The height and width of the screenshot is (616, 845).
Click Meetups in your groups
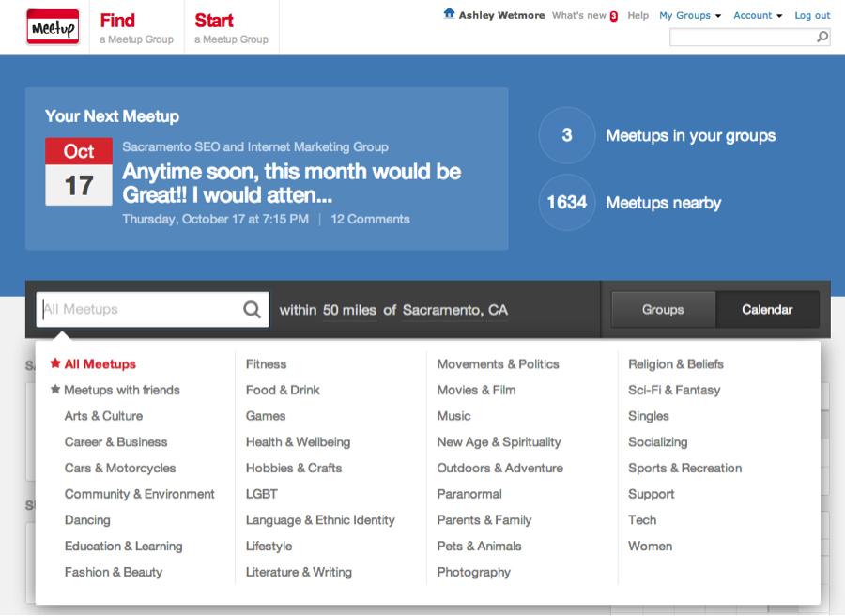pyautogui.click(x=690, y=136)
